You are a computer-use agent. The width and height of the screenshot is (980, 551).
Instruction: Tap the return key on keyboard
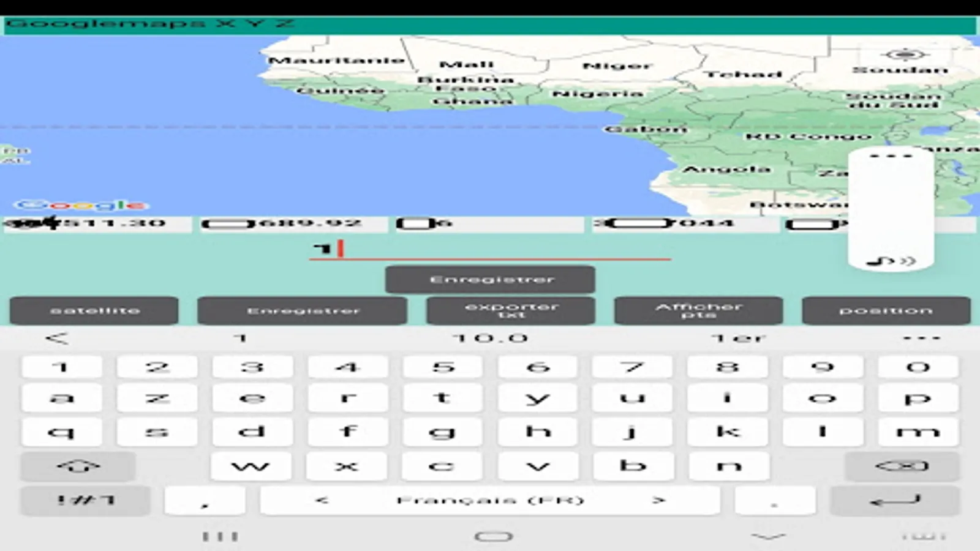point(895,501)
